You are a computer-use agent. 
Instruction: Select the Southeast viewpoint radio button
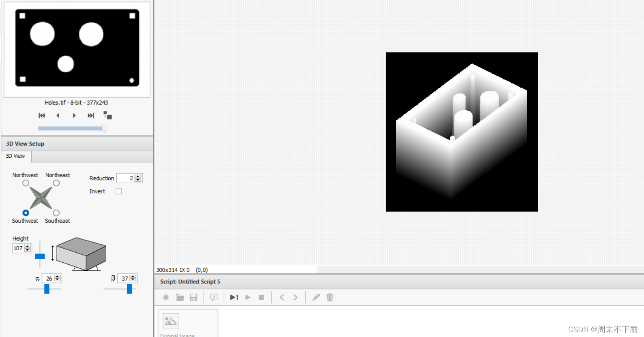(x=56, y=213)
